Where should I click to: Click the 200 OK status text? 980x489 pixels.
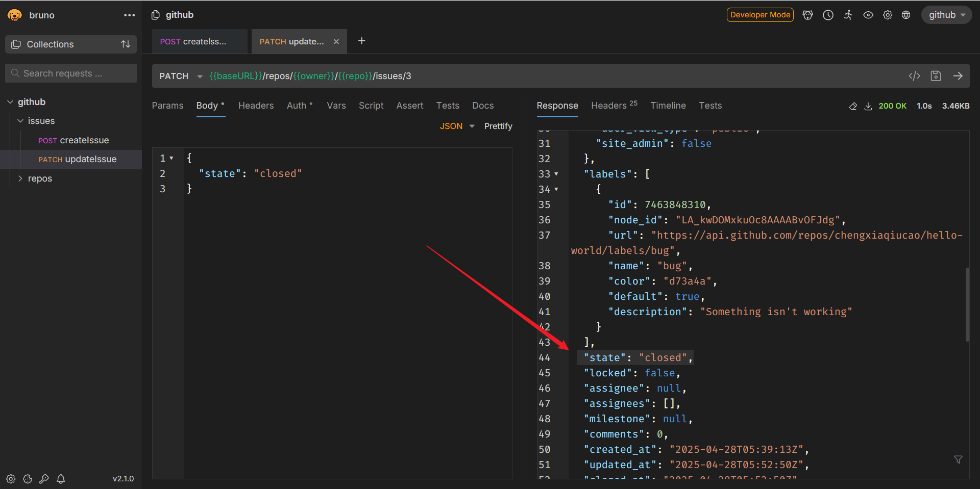click(892, 106)
